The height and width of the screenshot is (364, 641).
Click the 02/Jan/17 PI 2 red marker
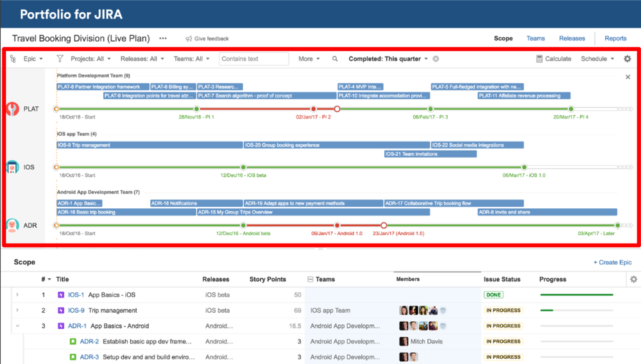click(313, 109)
